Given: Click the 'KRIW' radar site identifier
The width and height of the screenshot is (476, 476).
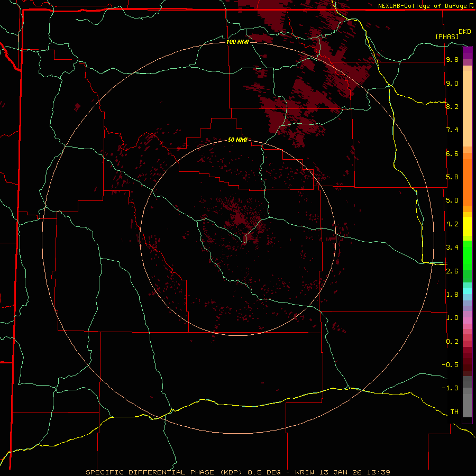Looking at the screenshot, I should [305, 472].
